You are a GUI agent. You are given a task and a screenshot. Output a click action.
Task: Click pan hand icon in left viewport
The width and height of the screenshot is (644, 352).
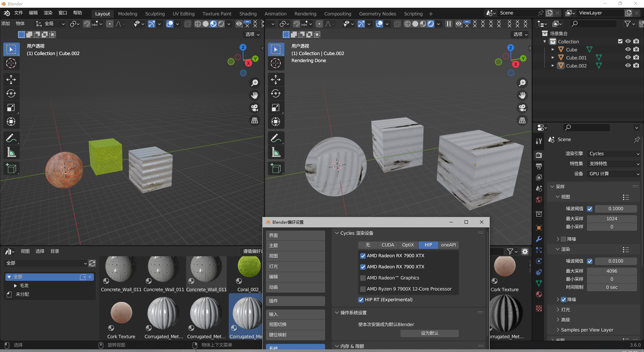(255, 95)
